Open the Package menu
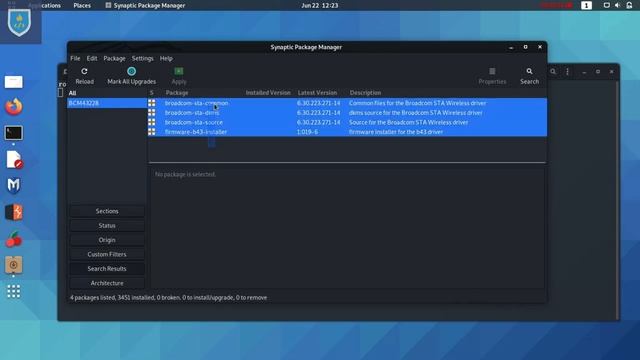Image resolution: width=640 pixels, height=360 pixels. click(x=114, y=58)
